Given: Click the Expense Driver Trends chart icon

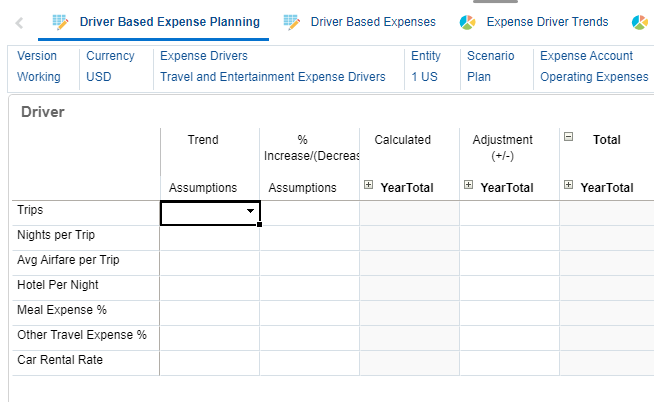Looking at the screenshot, I should pyautogui.click(x=467, y=21).
